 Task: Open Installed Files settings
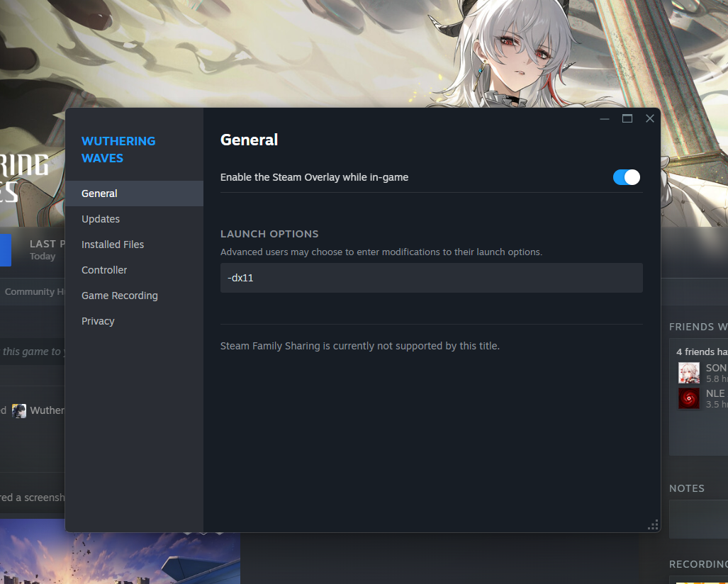[x=134, y=245]
